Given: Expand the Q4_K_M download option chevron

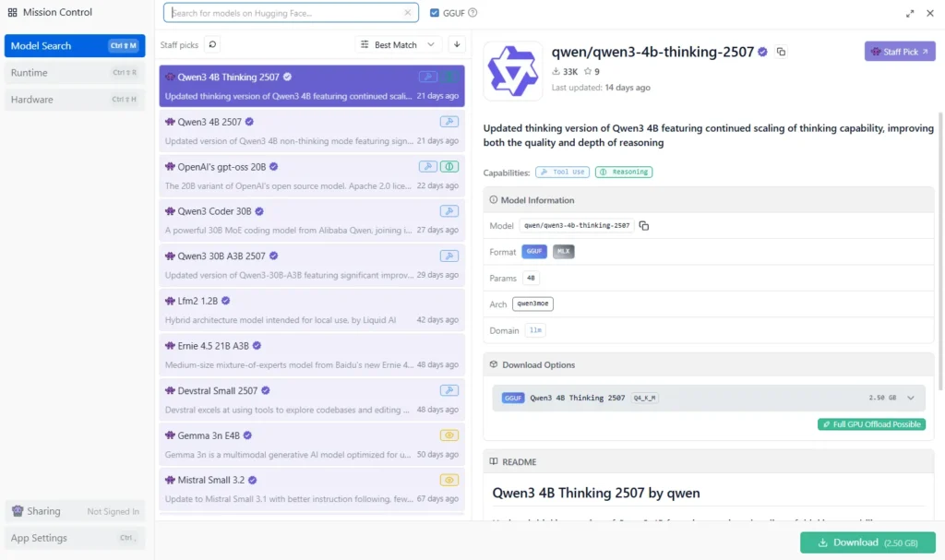Looking at the screenshot, I should point(911,398).
